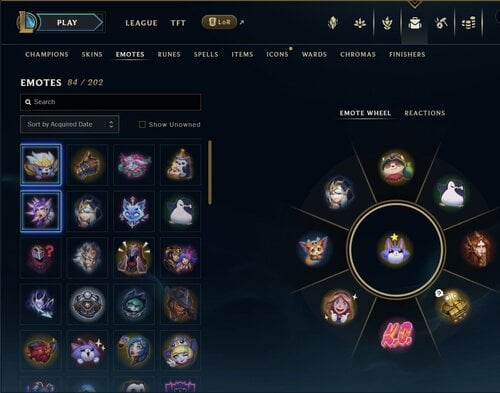Select the question-mark masked emote thumbnail
The height and width of the screenshot is (393, 500).
pos(41,257)
